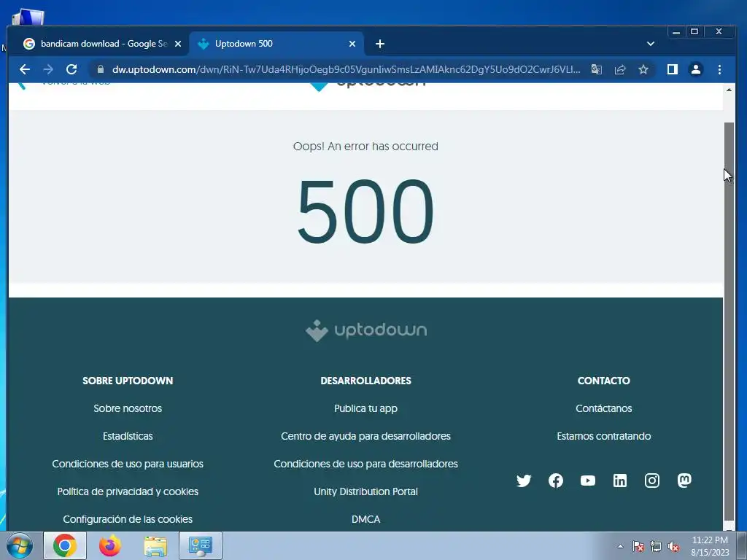Click the network tray icon
Image resolution: width=747 pixels, height=560 pixels.
point(656,546)
